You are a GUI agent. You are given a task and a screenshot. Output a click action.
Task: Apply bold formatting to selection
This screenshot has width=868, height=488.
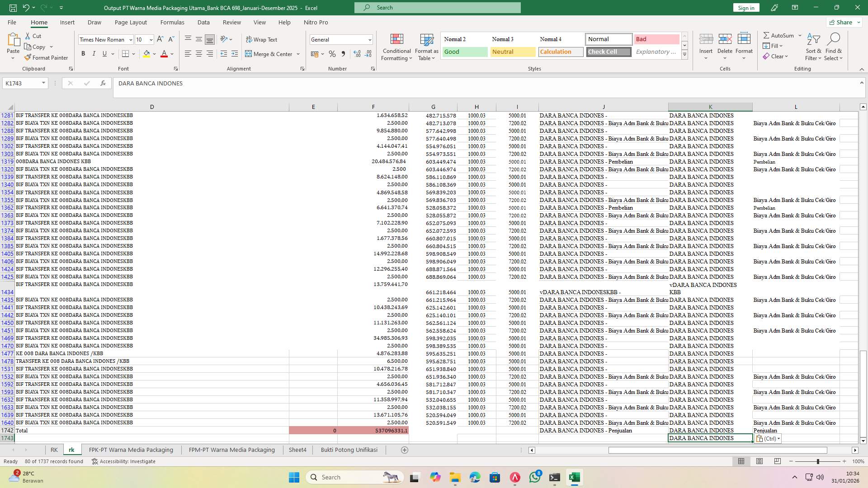83,53
